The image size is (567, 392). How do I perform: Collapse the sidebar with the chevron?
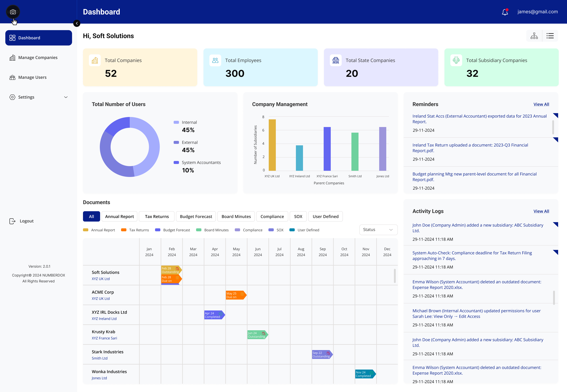pyautogui.click(x=77, y=23)
